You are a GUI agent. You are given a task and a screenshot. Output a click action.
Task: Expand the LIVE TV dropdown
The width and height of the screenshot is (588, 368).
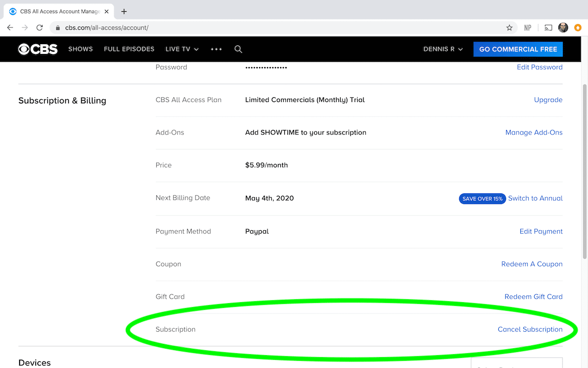click(x=182, y=49)
